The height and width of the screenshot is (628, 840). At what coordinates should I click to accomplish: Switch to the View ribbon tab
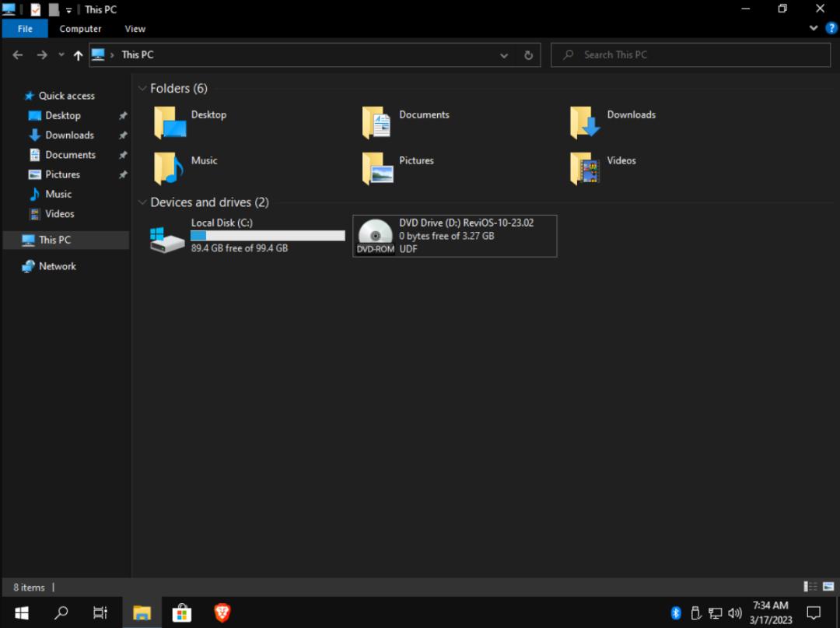(x=135, y=29)
